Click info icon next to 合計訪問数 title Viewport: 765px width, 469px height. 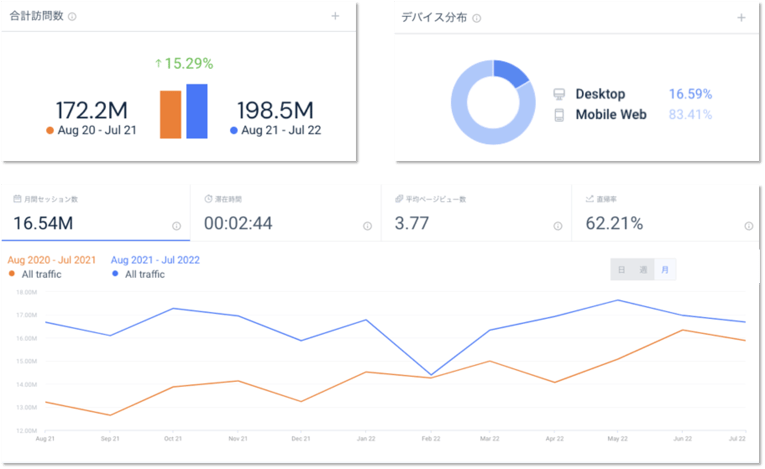point(73,17)
